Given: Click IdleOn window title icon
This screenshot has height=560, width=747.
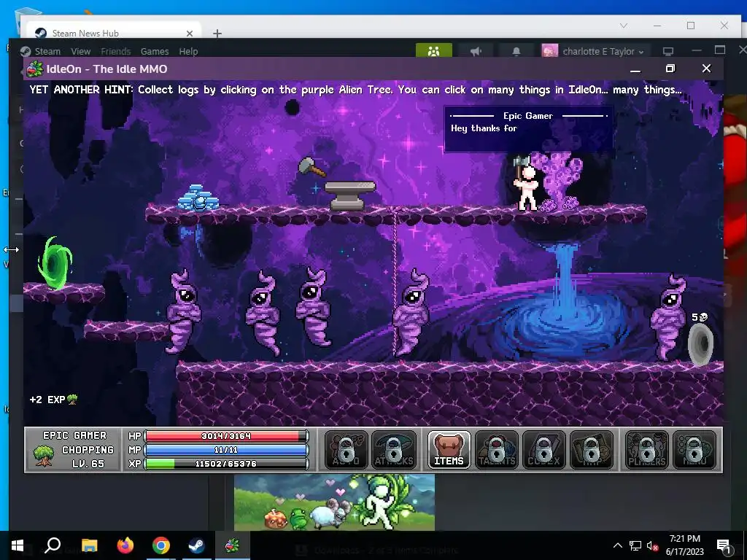Looking at the screenshot, I should click(x=34, y=69).
